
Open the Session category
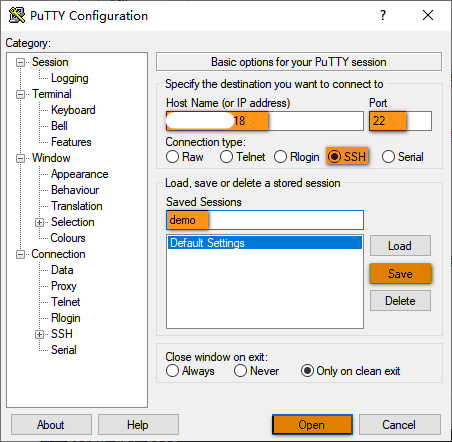click(x=50, y=62)
